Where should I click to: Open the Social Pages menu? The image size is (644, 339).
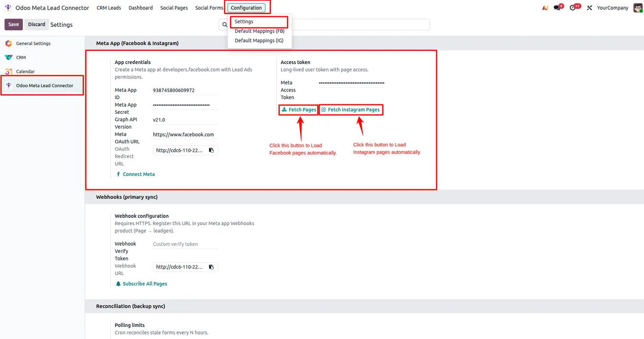coord(174,8)
